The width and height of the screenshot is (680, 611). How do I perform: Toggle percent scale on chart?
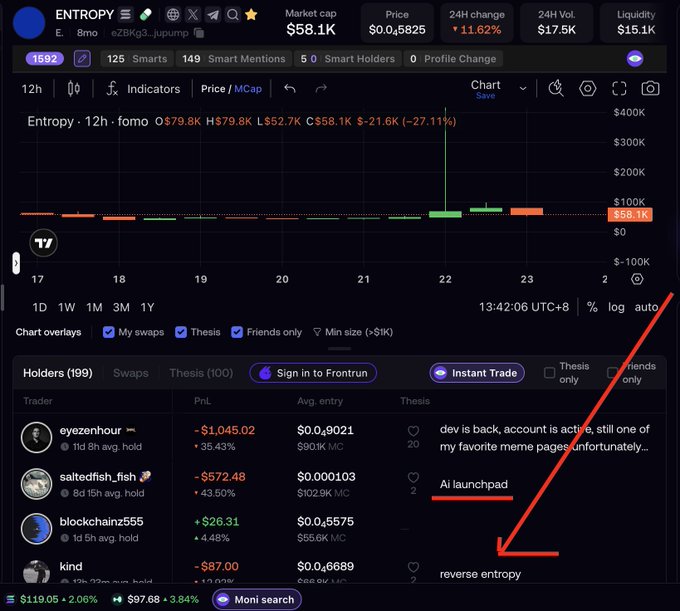(x=592, y=307)
